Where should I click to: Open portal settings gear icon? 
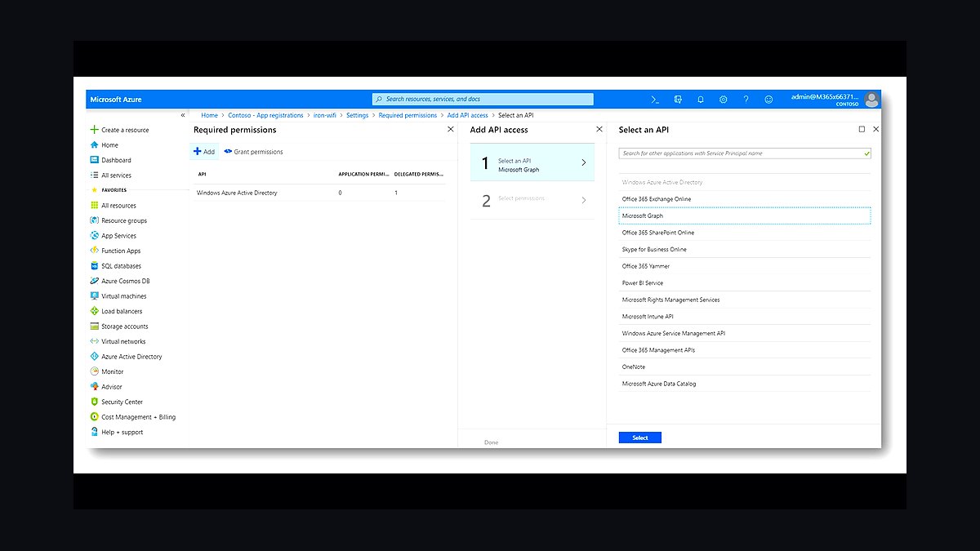[724, 100]
